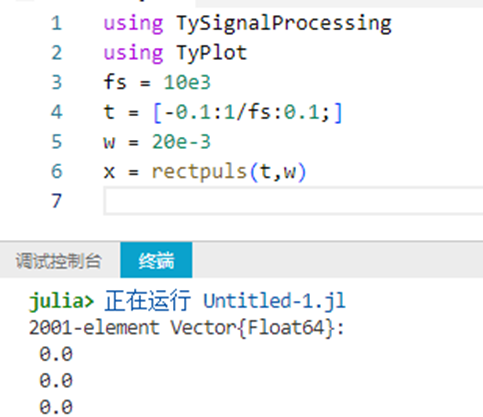Click the range [-0.1:1/fs:0.1;] on line 4
This screenshot has height=417, width=483.
247,113
